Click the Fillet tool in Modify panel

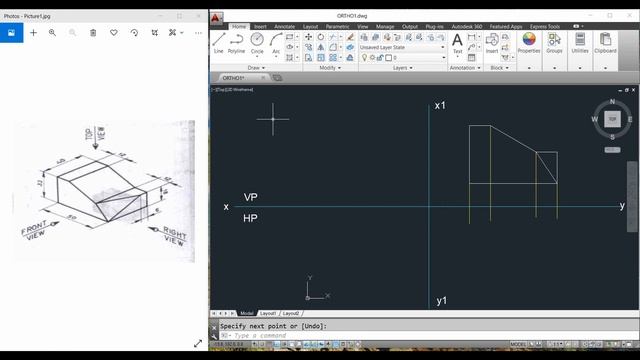coord(333,47)
